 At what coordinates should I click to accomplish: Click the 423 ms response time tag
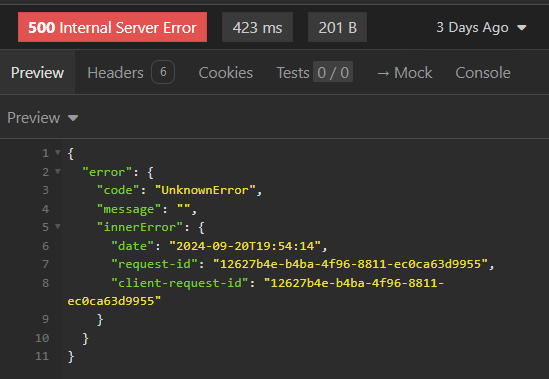tap(257, 27)
